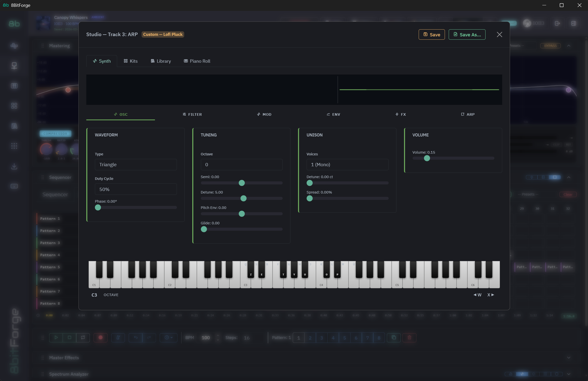Click the Save button with disk icon
Screen dimensions: 588x381
(x=432, y=35)
